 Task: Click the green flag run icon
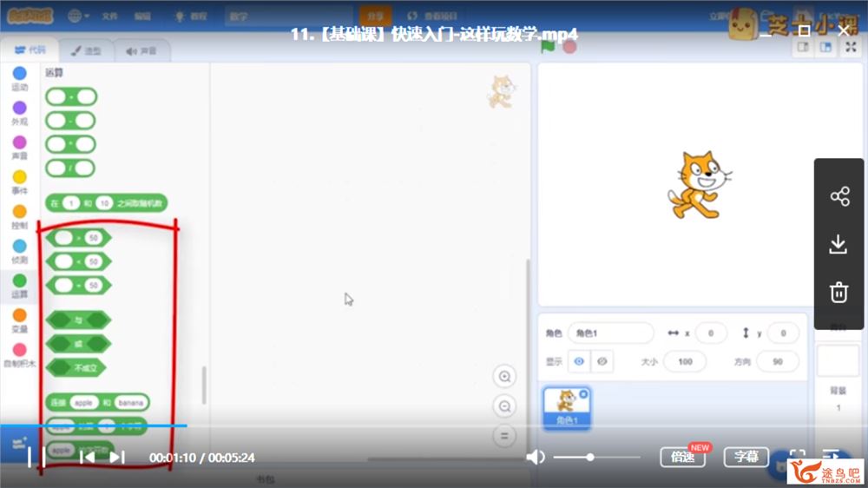click(548, 47)
